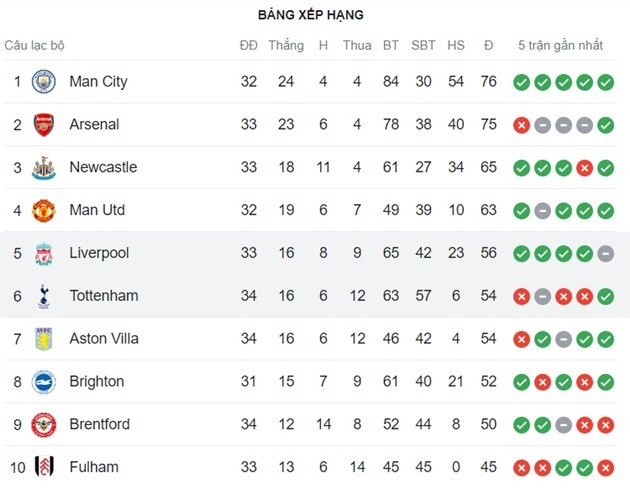Click the 5 trận gần nhất header
The image size is (630, 488).
pyautogui.click(x=561, y=45)
